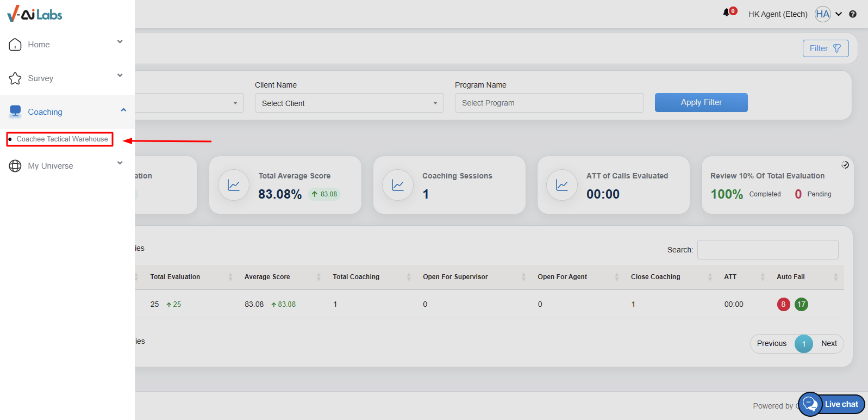Click the notification bell icon
Screen dimensions: 868x420
click(x=727, y=13)
